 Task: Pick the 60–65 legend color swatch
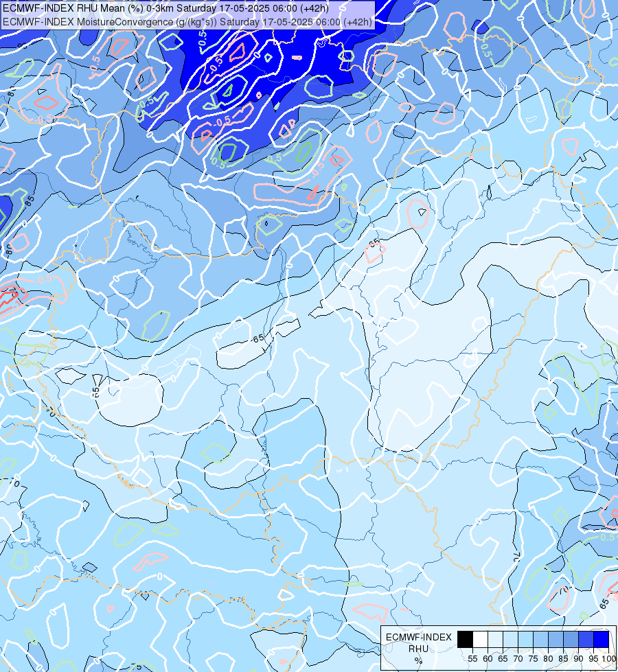495,639
